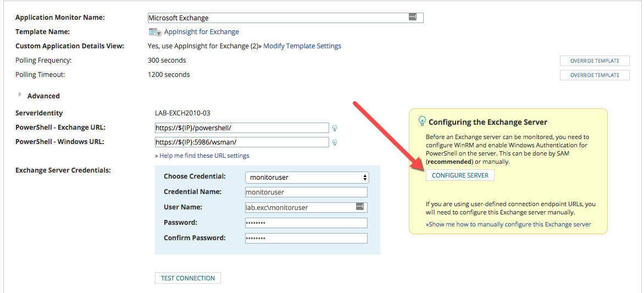Override template for Polling Frequency
The image size is (644, 293).
point(595,61)
